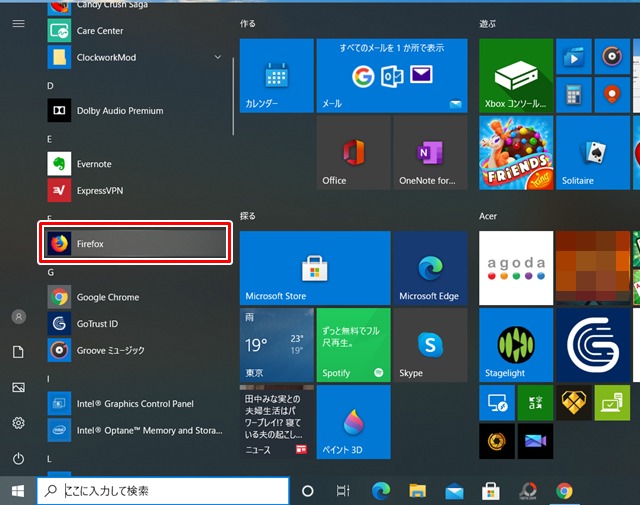Open Cortana circle on the taskbar
640x505 pixels.
point(307,491)
